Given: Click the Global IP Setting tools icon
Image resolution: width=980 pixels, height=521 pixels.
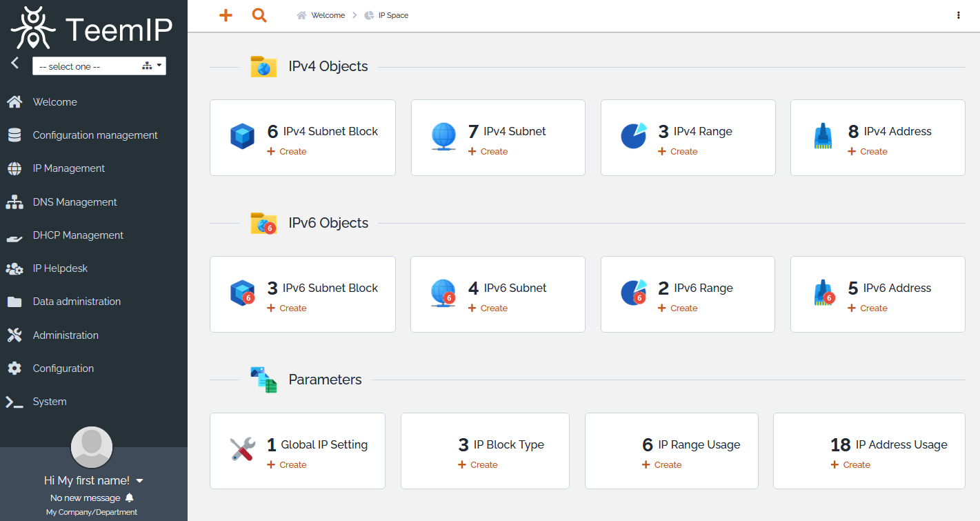Looking at the screenshot, I should (x=242, y=450).
